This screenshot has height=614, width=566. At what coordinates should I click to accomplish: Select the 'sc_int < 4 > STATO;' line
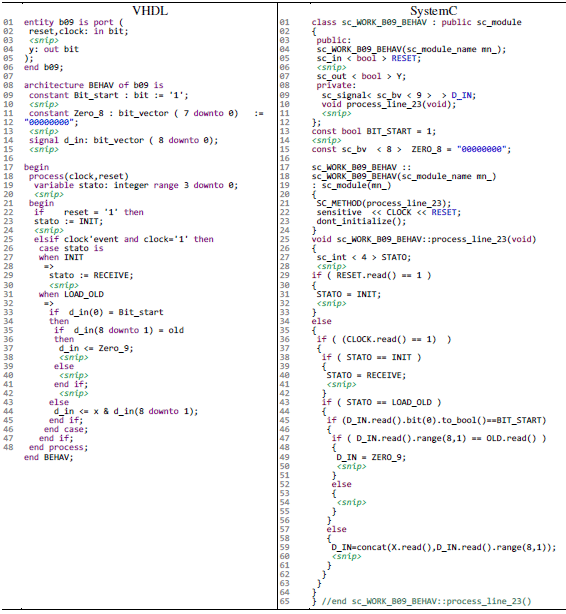(x=364, y=257)
